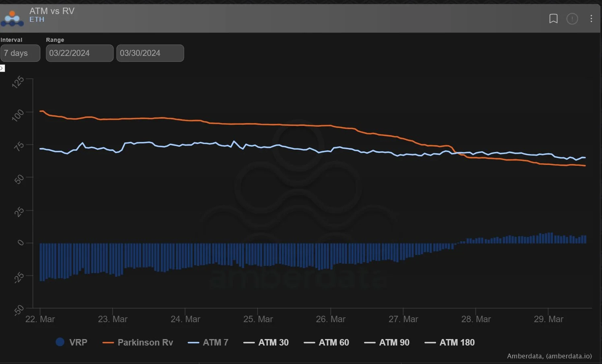The height and width of the screenshot is (364, 602).
Task: Open the info exclamation circle icon
Action: click(572, 19)
